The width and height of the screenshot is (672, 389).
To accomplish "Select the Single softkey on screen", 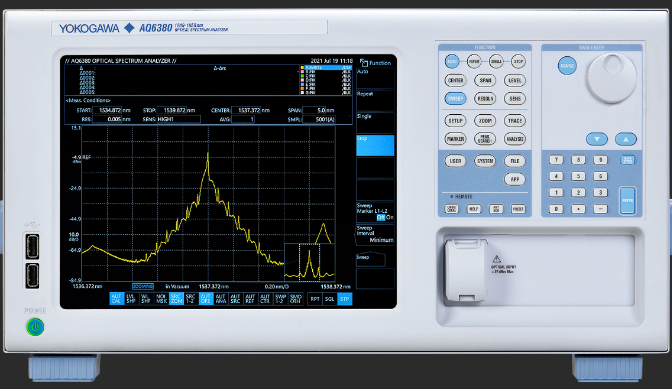I will [375, 123].
